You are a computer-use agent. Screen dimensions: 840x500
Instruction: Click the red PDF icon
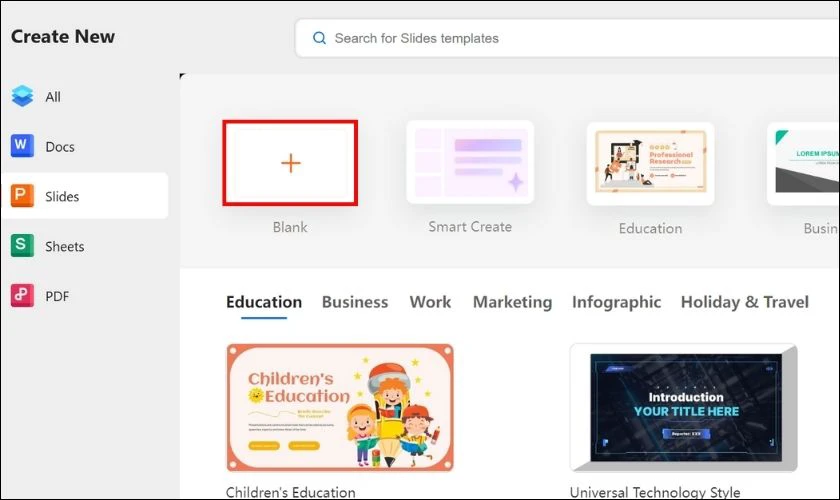22,295
